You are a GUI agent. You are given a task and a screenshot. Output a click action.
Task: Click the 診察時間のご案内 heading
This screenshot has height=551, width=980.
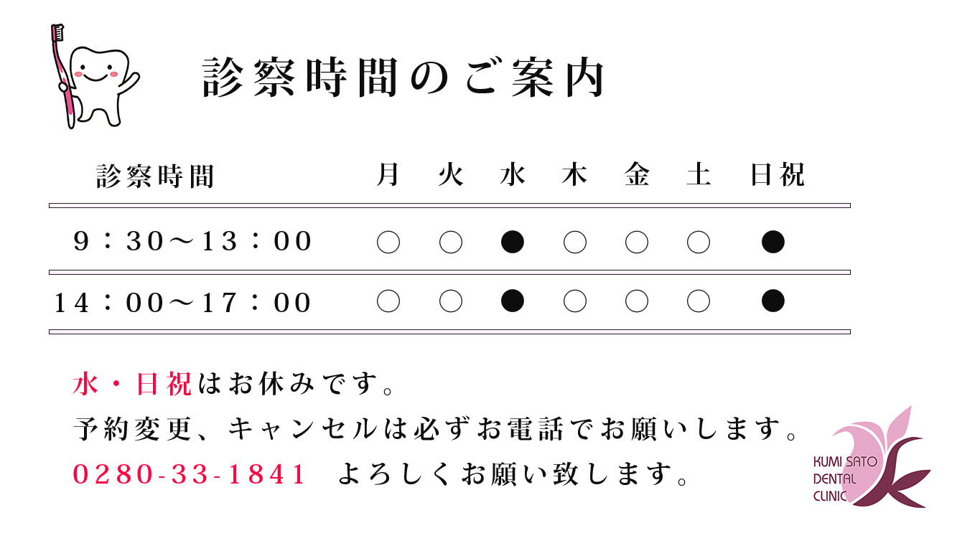[x=404, y=77]
